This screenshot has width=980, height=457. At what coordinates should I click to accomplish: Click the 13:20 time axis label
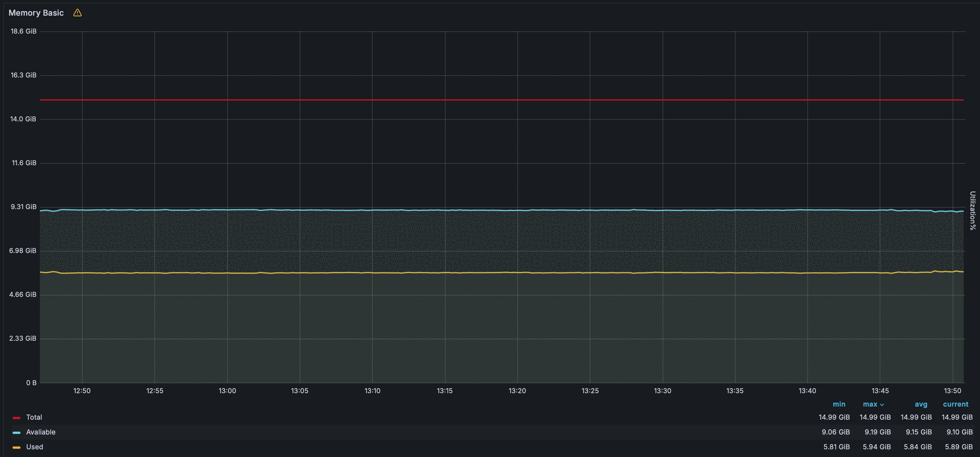pos(517,391)
